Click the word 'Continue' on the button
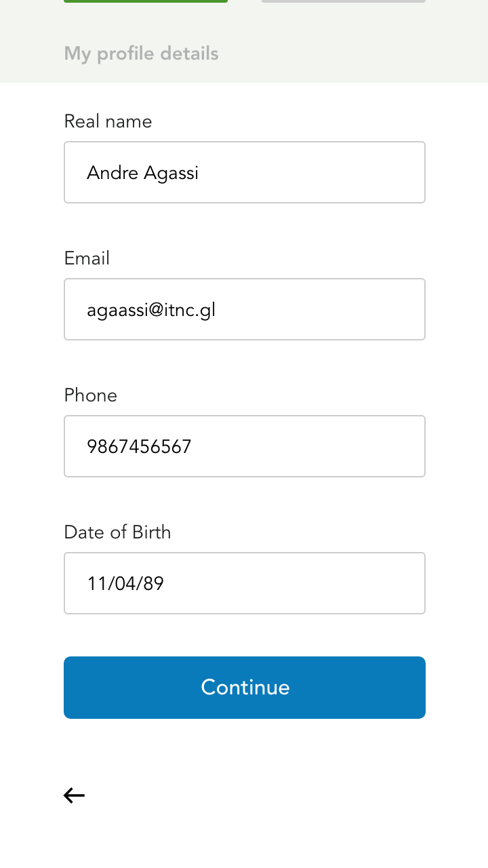 click(x=245, y=688)
